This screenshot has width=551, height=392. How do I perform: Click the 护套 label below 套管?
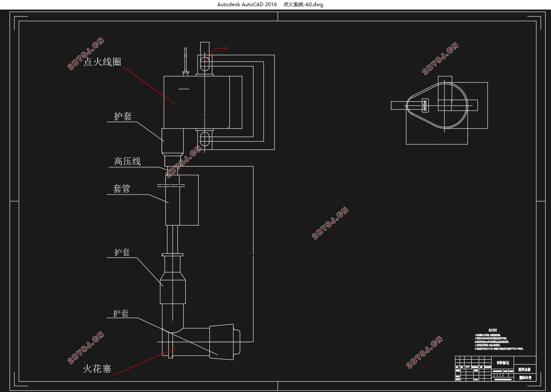[x=122, y=252]
